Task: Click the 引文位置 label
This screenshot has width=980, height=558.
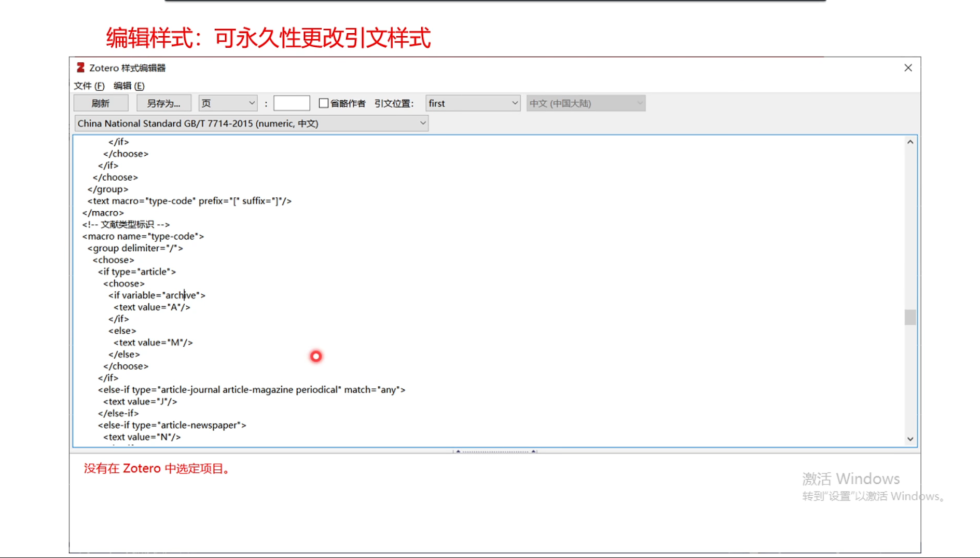Action: (x=394, y=103)
